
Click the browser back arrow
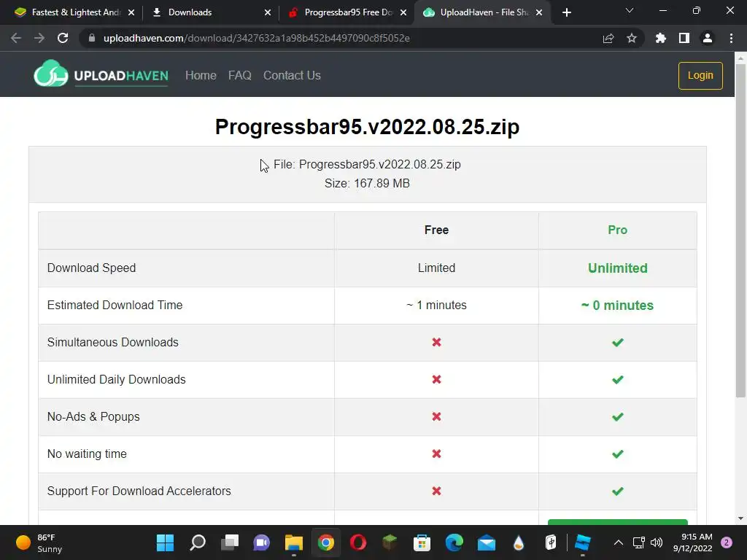tap(16, 38)
